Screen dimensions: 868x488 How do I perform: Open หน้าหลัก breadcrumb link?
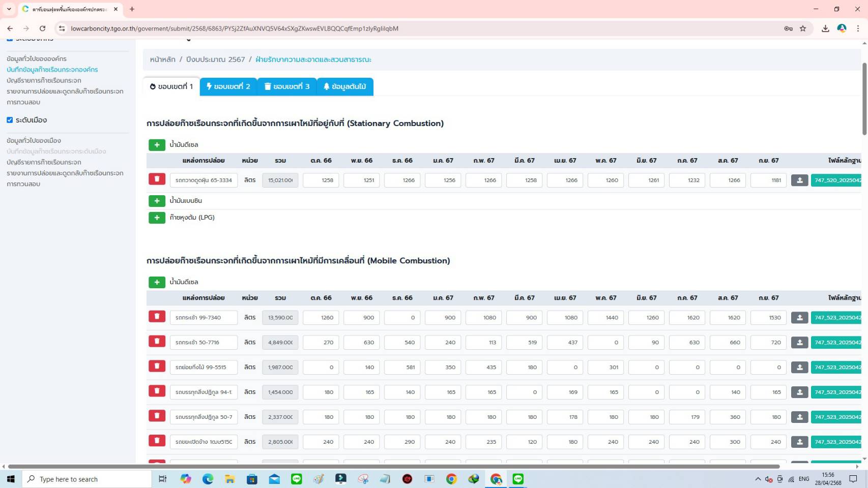162,59
